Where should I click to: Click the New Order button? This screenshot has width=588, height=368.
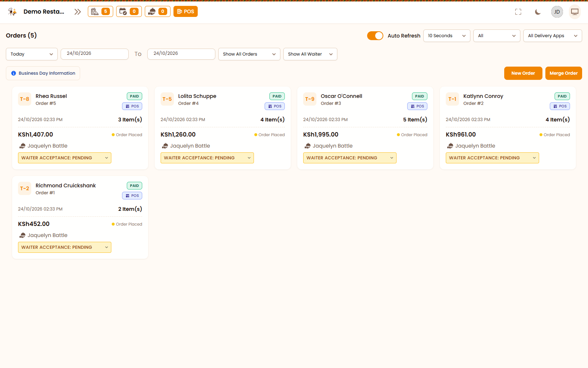[523, 73]
